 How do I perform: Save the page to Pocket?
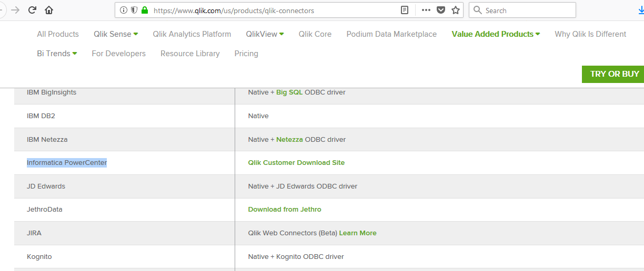tap(441, 10)
